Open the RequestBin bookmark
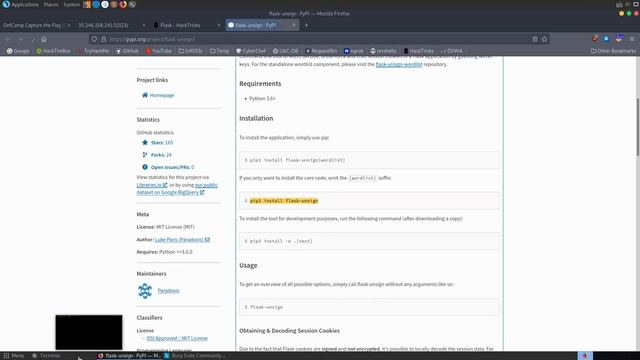Viewport: 640px width, 360px height. [x=321, y=51]
